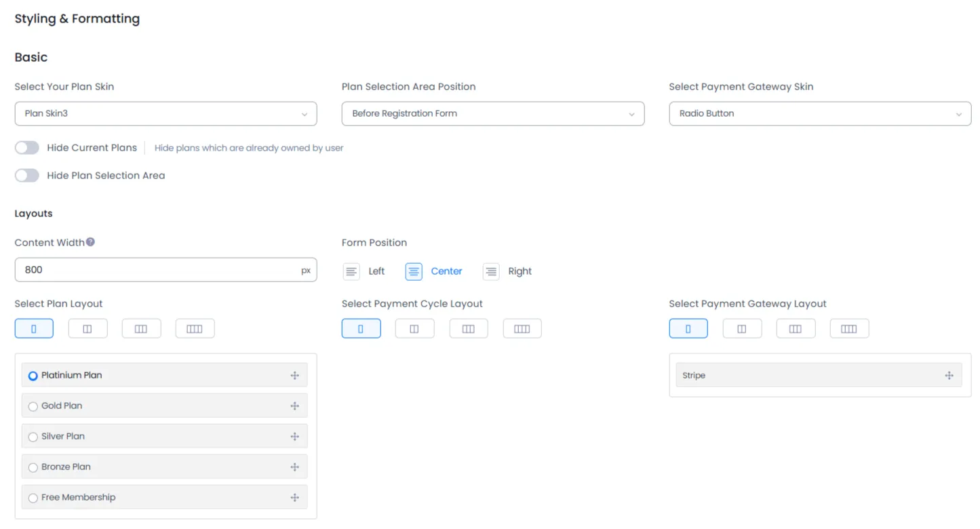Open the Select Payment Gateway Skin dropdown

pyautogui.click(x=820, y=113)
